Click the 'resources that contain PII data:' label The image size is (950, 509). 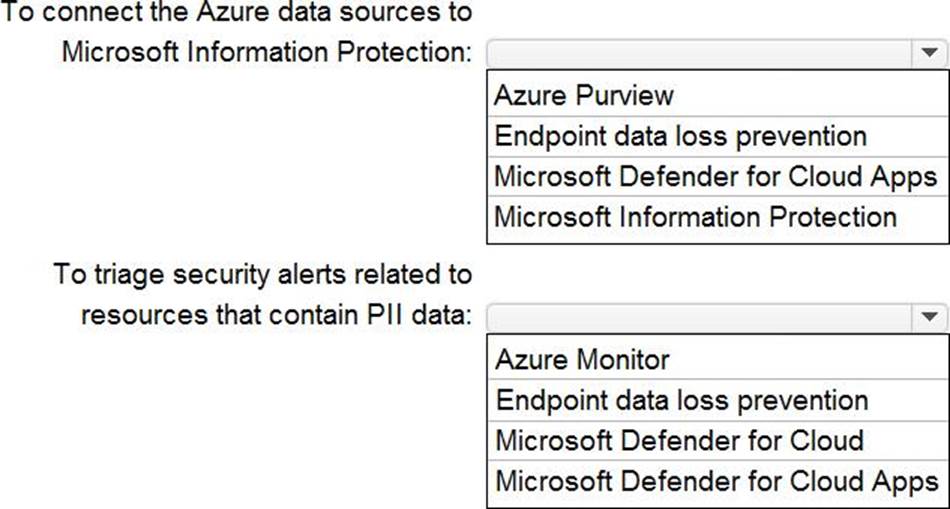coord(276,314)
